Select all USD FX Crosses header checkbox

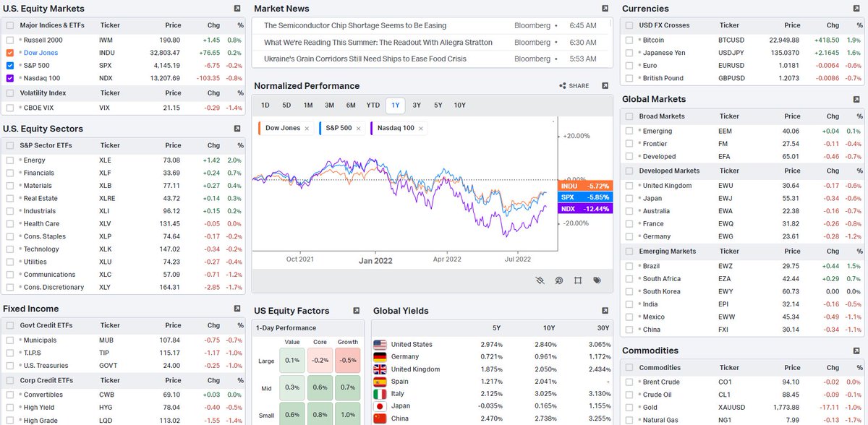tap(629, 25)
